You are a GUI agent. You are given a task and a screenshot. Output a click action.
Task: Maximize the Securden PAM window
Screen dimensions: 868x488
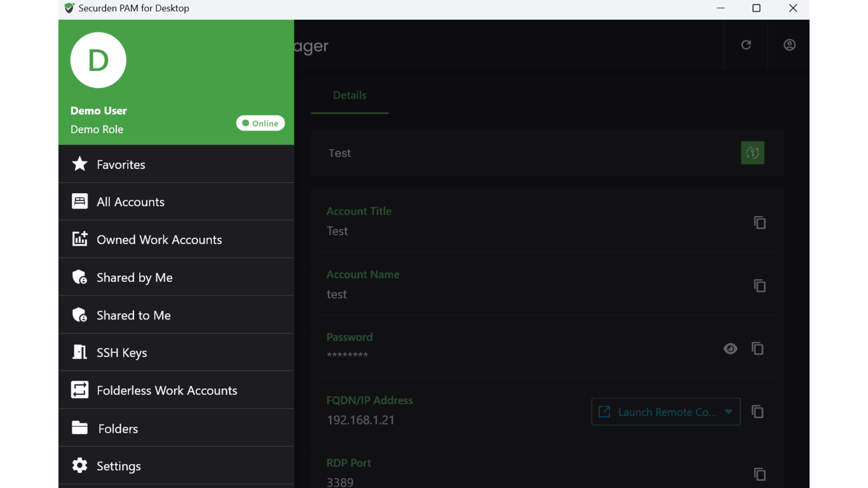(x=756, y=8)
